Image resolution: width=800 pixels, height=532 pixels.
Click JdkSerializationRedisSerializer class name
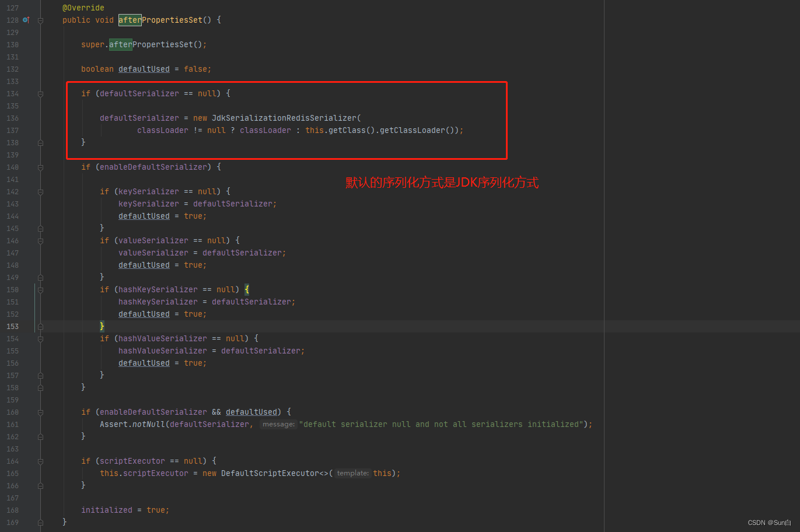(284, 118)
